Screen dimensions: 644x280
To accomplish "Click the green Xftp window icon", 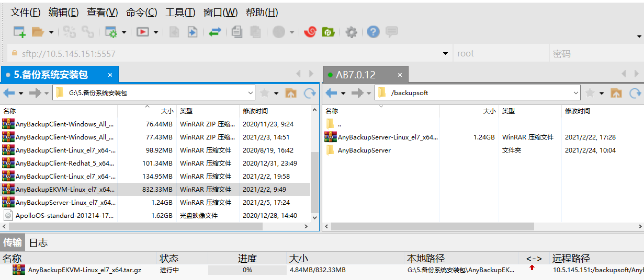I will [x=328, y=32].
